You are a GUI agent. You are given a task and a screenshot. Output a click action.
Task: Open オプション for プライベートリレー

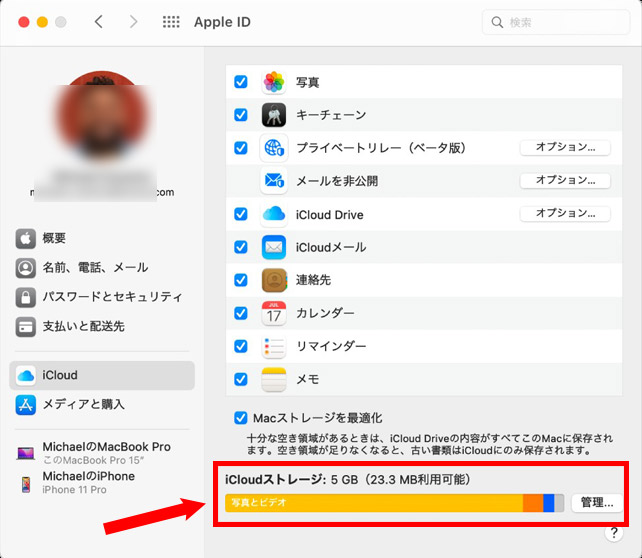pyautogui.click(x=565, y=147)
